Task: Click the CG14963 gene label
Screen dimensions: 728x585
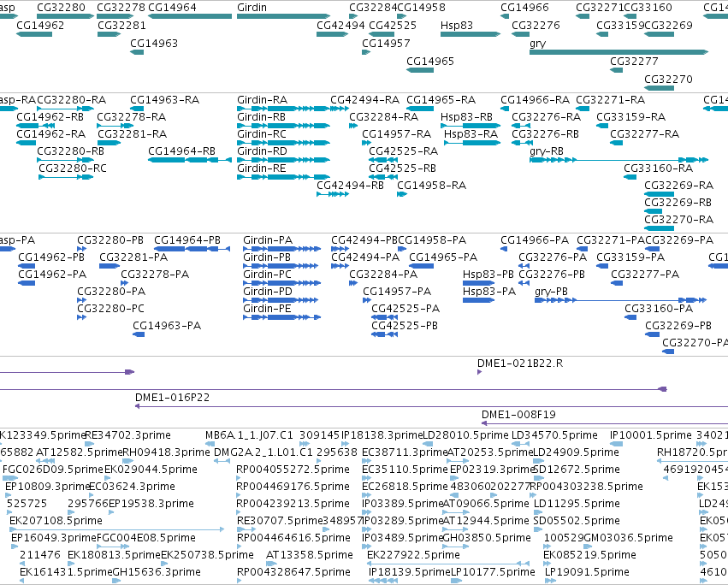Action: pos(154,44)
